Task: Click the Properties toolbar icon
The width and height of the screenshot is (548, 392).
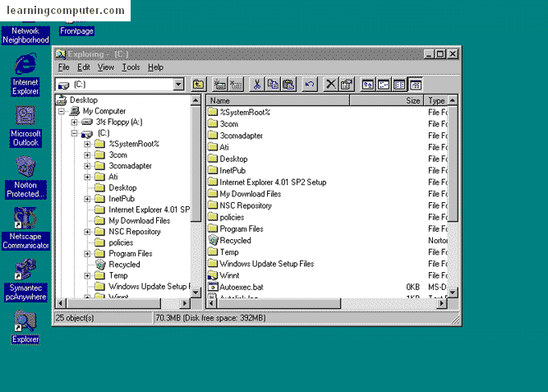Action: [x=347, y=85]
